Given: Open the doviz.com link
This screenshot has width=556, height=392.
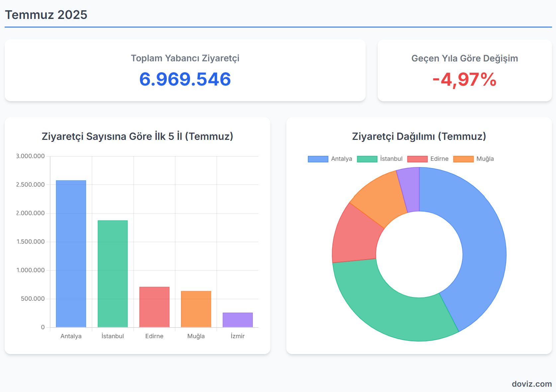Looking at the screenshot, I should coord(531,384).
